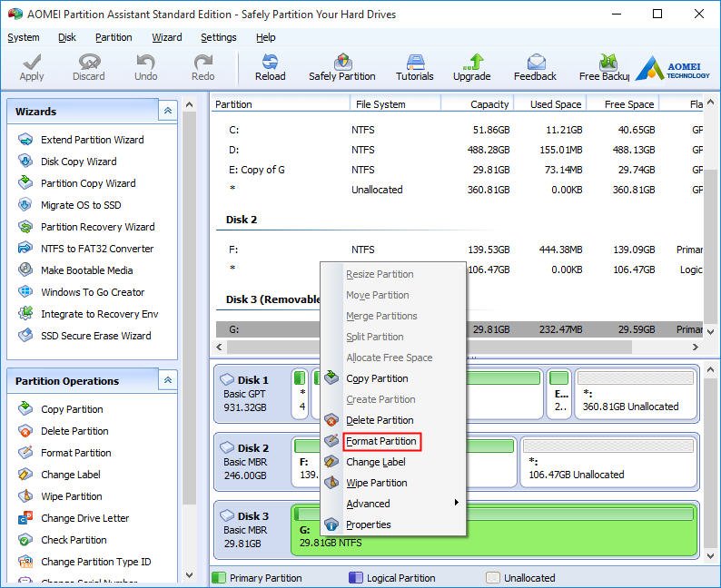Image resolution: width=721 pixels, height=588 pixels.
Task: Click Delete Partition in Partition Operations panel
Action: [x=63, y=431]
